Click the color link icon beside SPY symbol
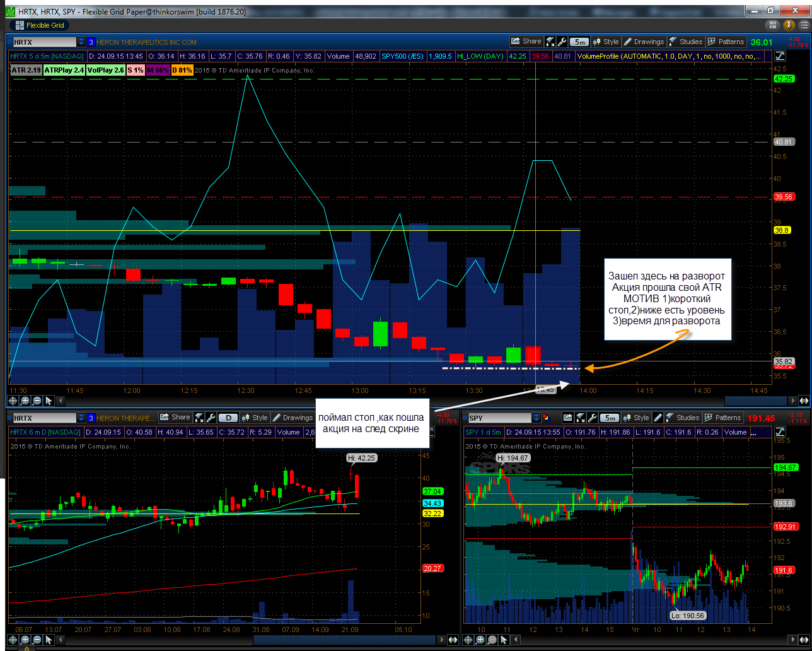The image size is (812, 651). click(x=546, y=418)
